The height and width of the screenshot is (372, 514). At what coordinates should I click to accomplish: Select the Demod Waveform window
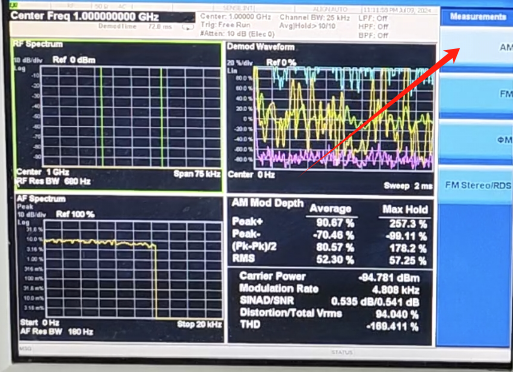click(x=331, y=117)
